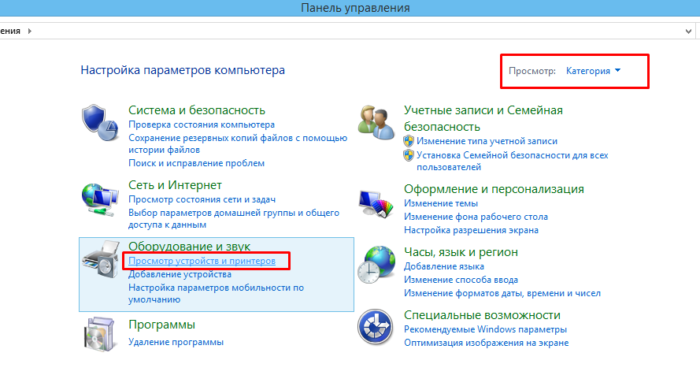Click the shield icon beside Установка Семейной безопасности

408,155
